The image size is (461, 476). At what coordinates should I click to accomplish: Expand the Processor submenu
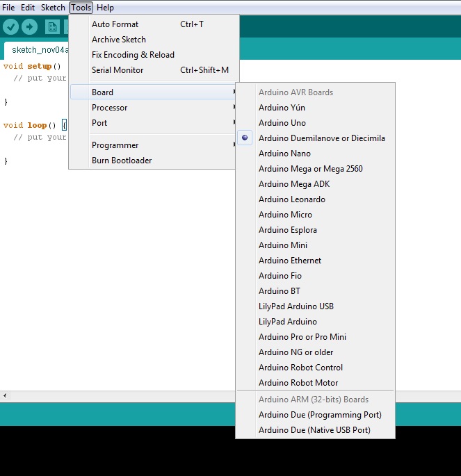point(154,108)
